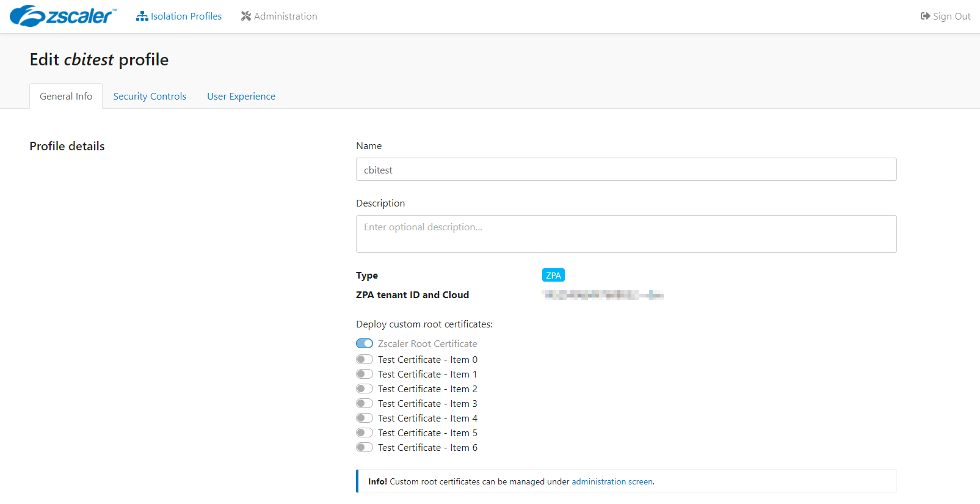
Task: Click the 'Type' label
Action: tap(367, 276)
